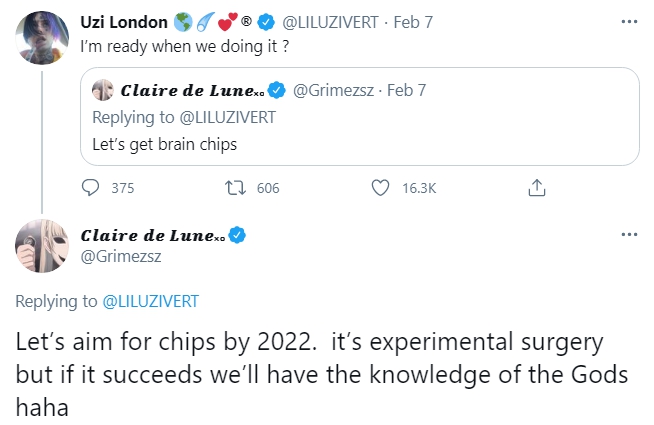Image resolution: width=654 pixels, height=425 pixels.
Task: Click the share upload icon
Action: (536, 188)
